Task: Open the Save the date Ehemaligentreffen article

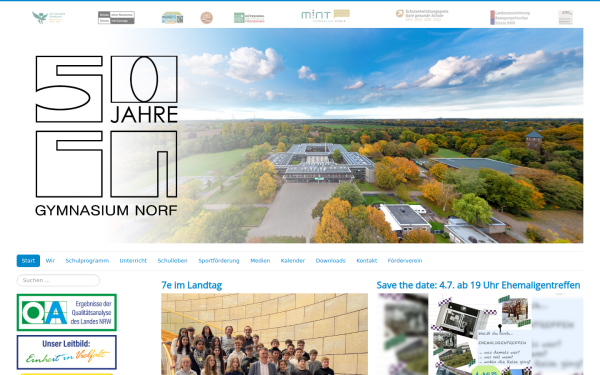Action: point(478,285)
